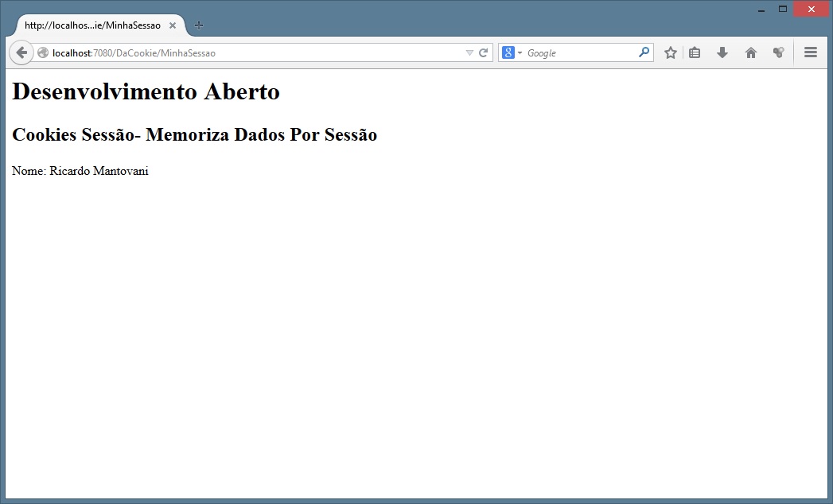Maximize the browser window
The height and width of the screenshot is (504, 833).
pyautogui.click(x=782, y=9)
